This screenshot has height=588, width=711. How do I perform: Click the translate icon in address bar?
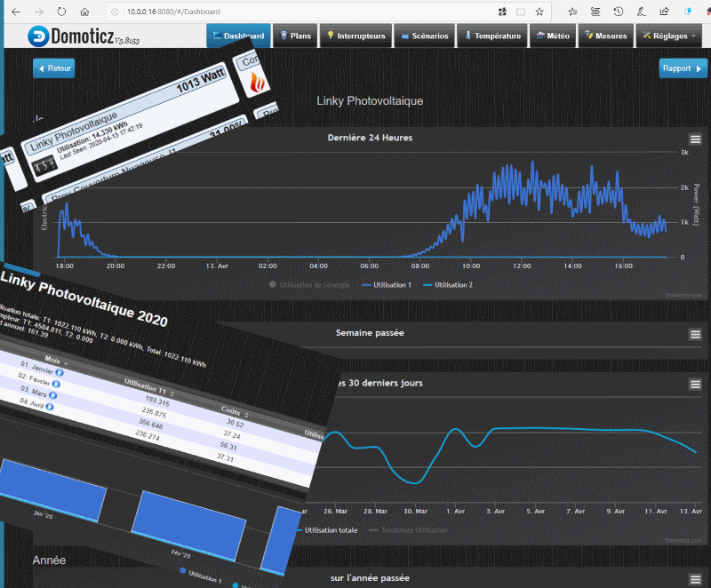pos(502,12)
